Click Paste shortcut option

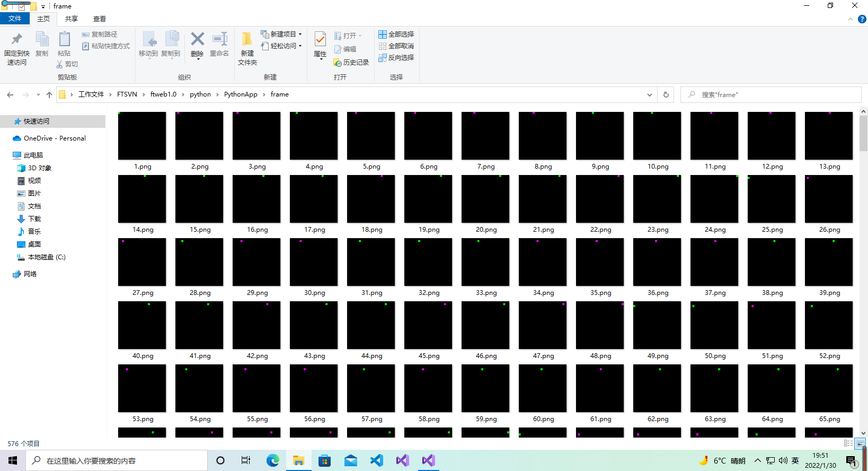[106, 46]
